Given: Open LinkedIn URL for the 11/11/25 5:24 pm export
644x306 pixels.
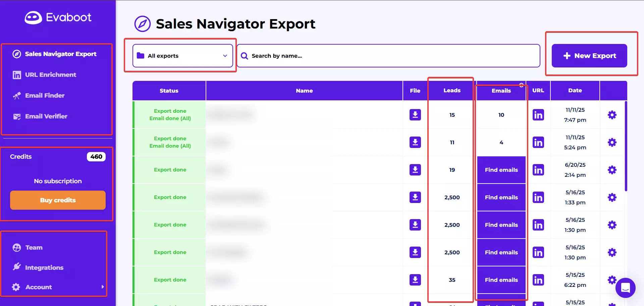Looking at the screenshot, I should [x=538, y=142].
